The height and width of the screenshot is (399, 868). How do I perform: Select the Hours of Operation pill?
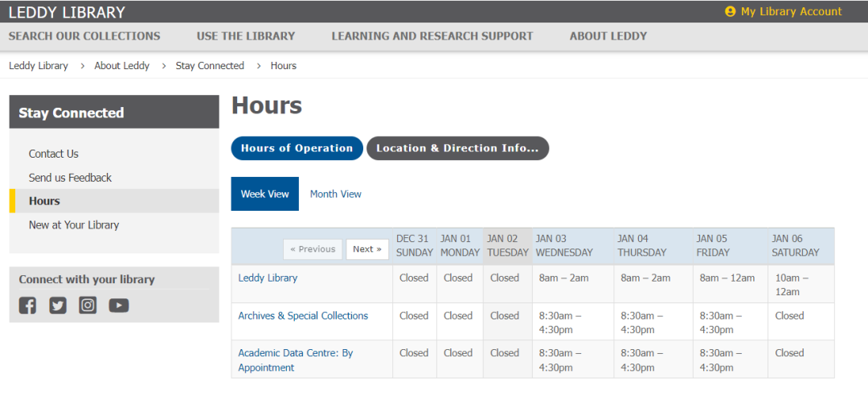pos(297,149)
